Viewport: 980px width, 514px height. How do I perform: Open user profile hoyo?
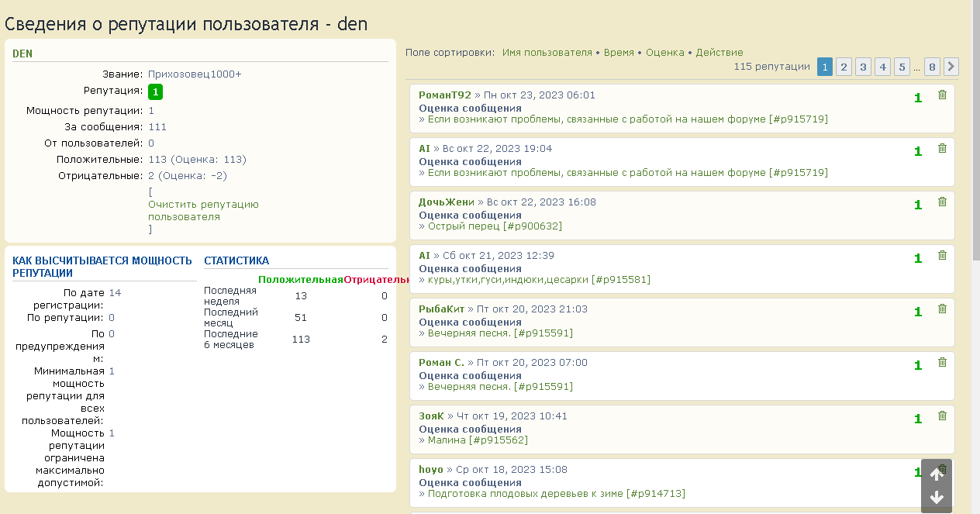coord(431,469)
